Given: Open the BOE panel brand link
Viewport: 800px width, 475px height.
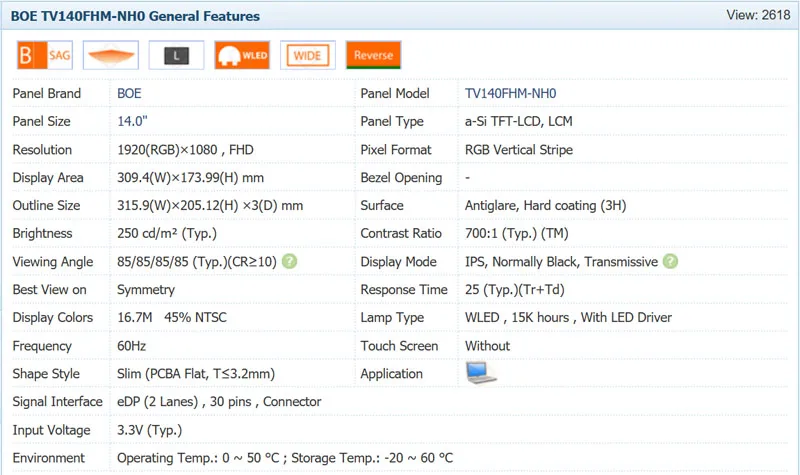Looking at the screenshot, I should tap(129, 93).
